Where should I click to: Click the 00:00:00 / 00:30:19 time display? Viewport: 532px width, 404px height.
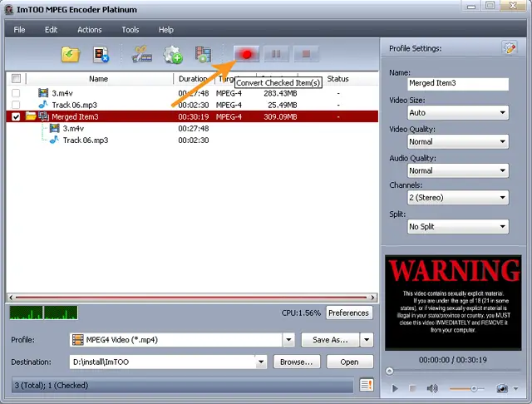pos(452,360)
